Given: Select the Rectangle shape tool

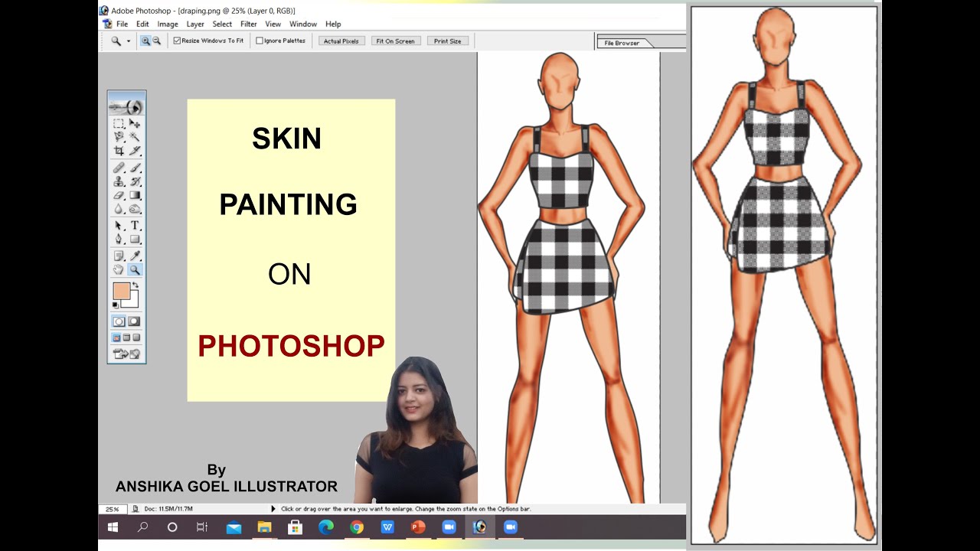Looking at the screenshot, I should coord(135,240).
